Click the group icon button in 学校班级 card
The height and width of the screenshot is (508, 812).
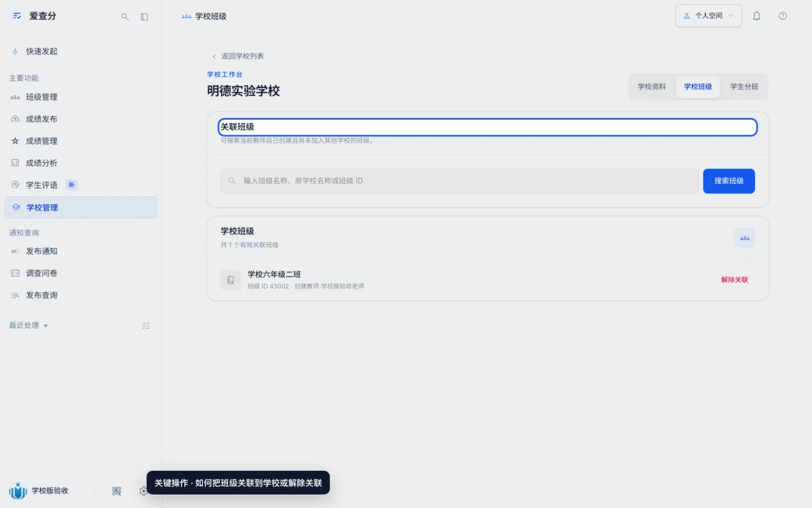click(x=745, y=238)
